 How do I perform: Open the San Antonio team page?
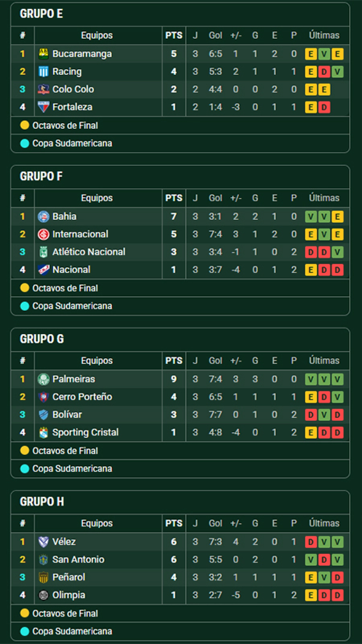[78, 559]
